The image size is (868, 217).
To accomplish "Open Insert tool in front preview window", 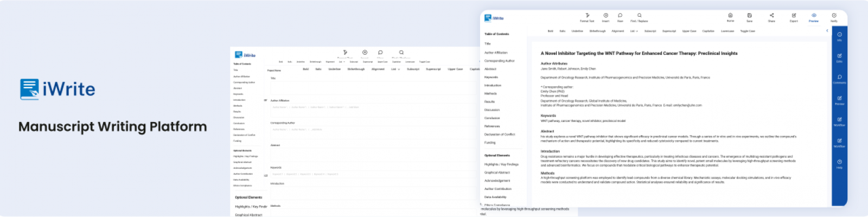I will (605, 17).
